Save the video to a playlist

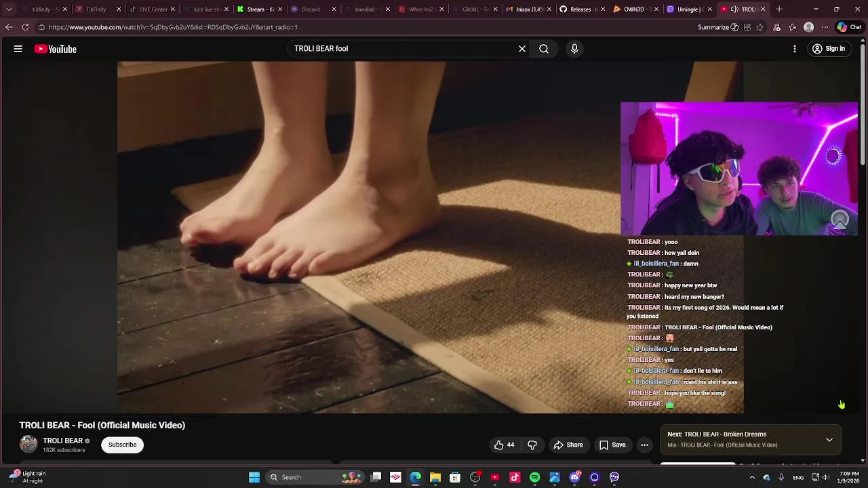[612, 445]
